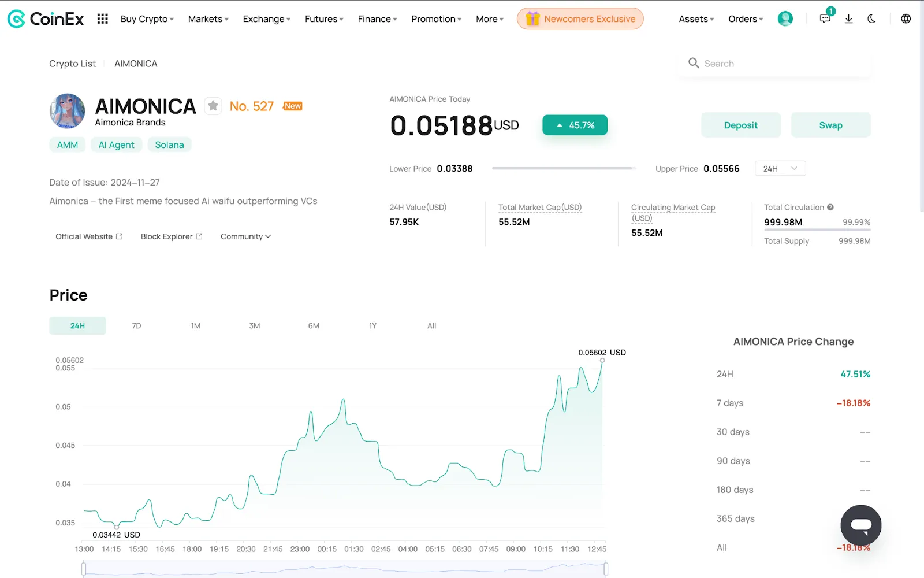Open the Official Website link
The width and height of the screenshot is (924, 578).
coord(89,236)
